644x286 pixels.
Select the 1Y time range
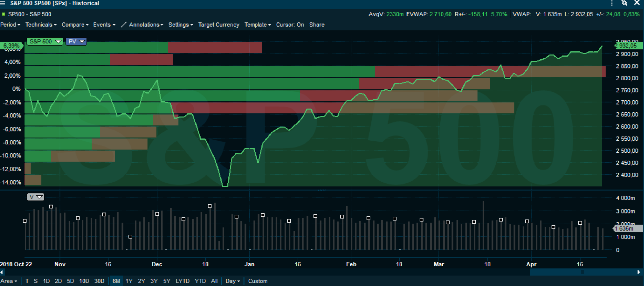129,281
